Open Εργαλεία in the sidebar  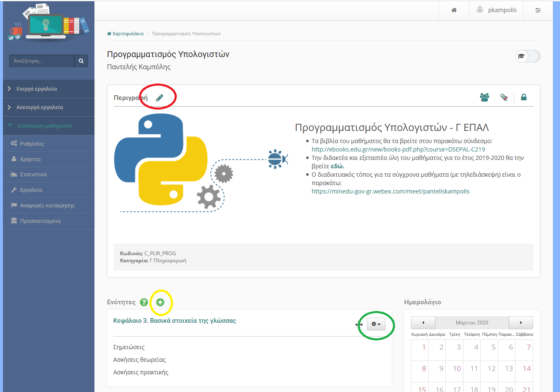click(49, 190)
